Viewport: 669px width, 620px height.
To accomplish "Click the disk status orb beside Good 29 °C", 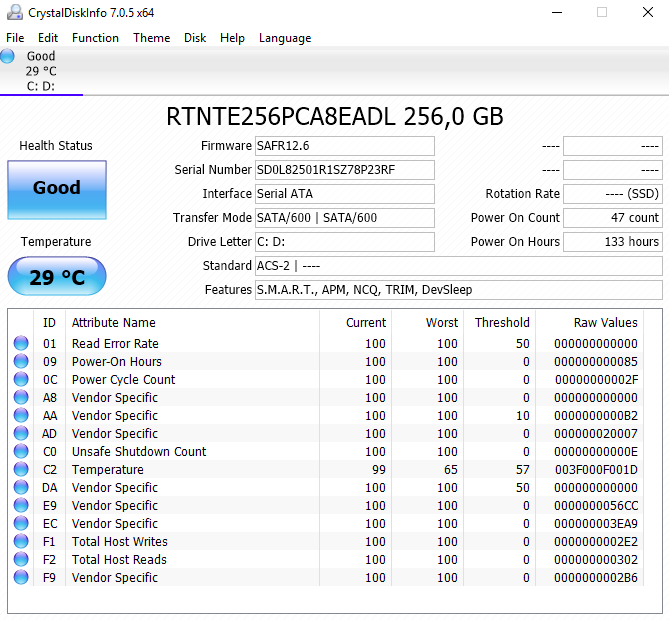I will click(9, 57).
